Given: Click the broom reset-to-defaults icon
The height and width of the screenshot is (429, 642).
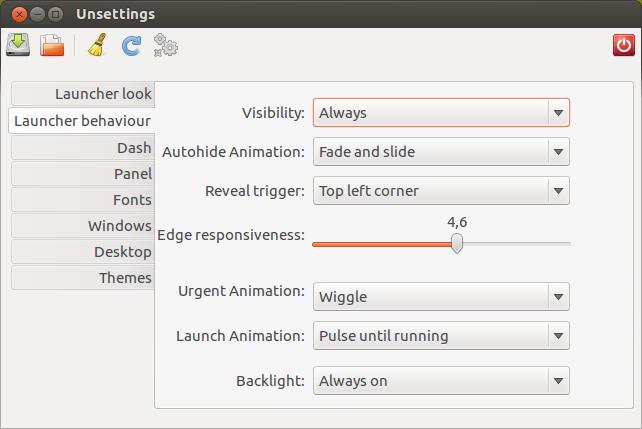Looking at the screenshot, I should 97,45.
